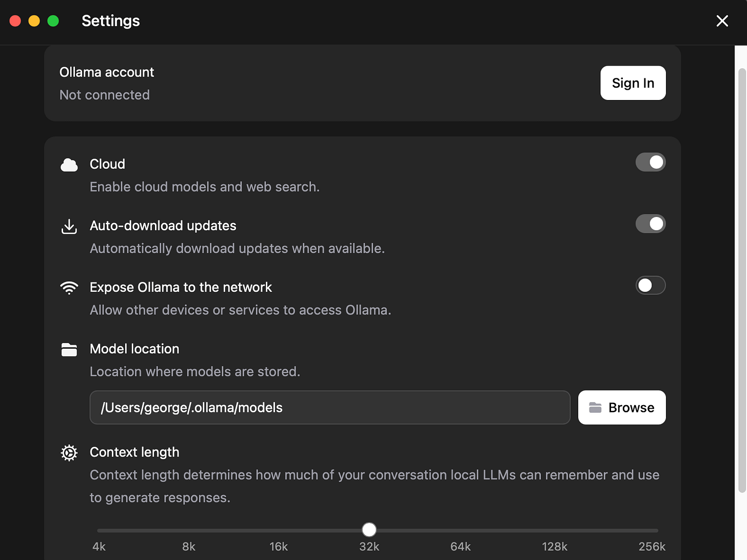Viewport: 747px width, 560px height.
Task: Click the Wi-Fi network exposure icon
Action: pyautogui.click(x=69, y=288)
